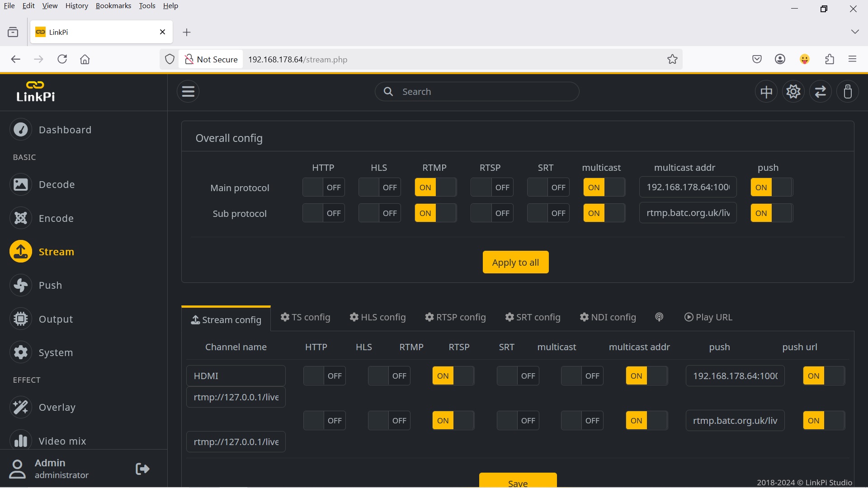Click the Apply to all button

pyautogui.click(x=515, y=262)
